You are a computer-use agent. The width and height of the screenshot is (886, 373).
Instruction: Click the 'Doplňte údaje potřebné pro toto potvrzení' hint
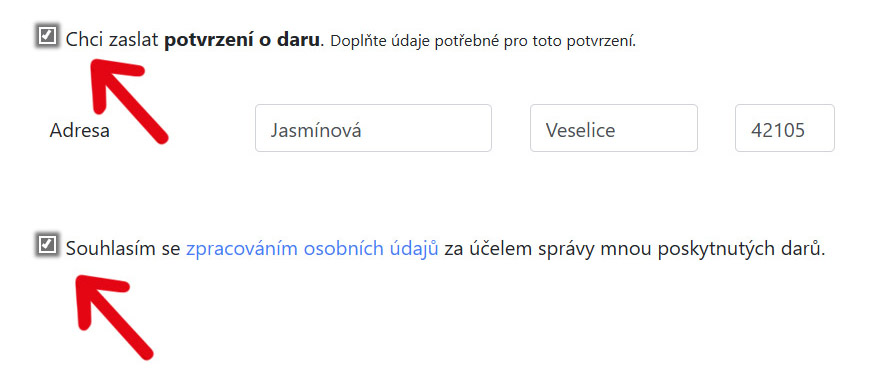click(x=483, y=42)
